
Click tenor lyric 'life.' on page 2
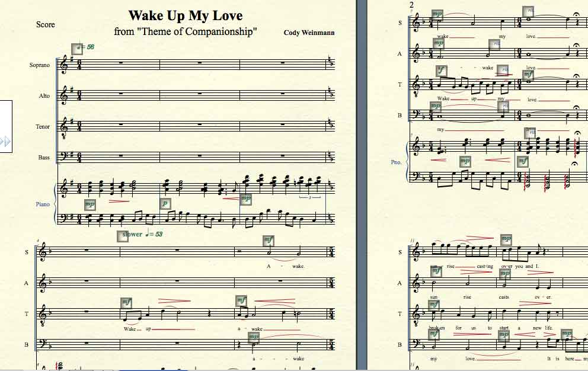tap(549, 328)
